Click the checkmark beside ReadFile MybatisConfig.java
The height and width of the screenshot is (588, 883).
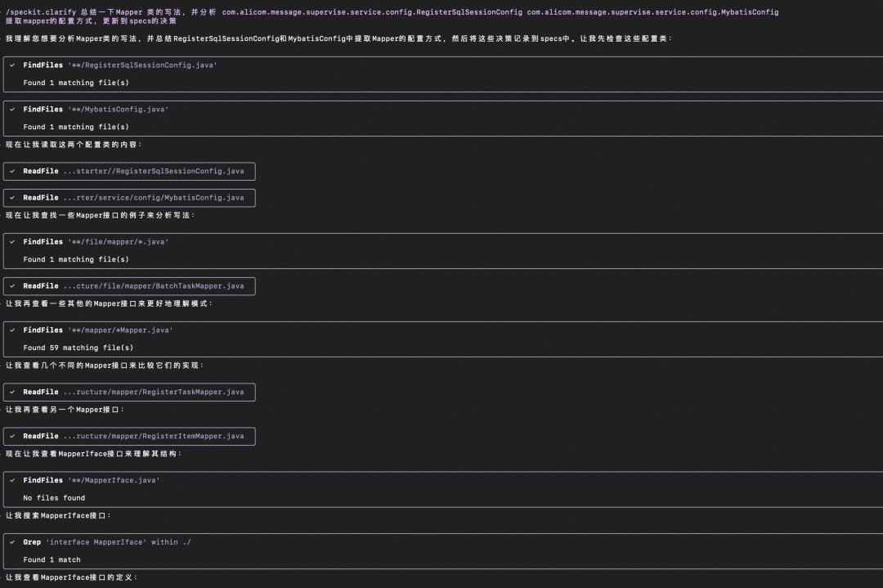12,198
